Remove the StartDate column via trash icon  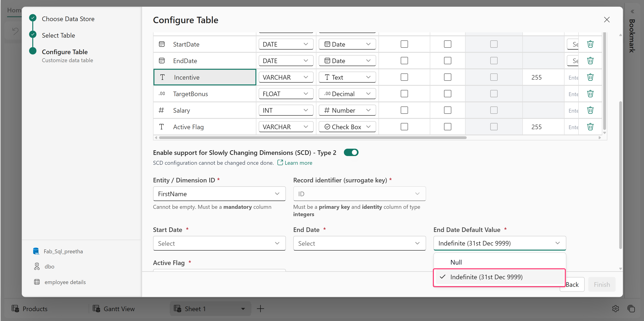tap(590, 44)
